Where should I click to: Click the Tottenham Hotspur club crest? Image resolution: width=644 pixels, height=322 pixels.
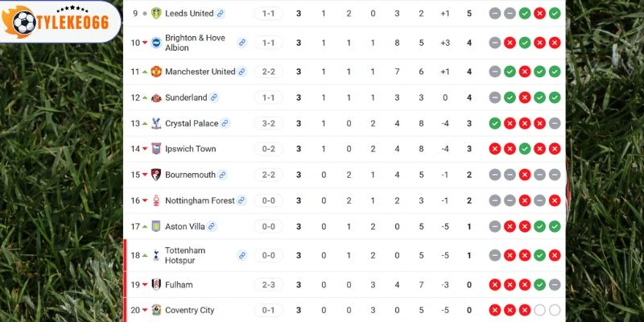click(156, 255)
